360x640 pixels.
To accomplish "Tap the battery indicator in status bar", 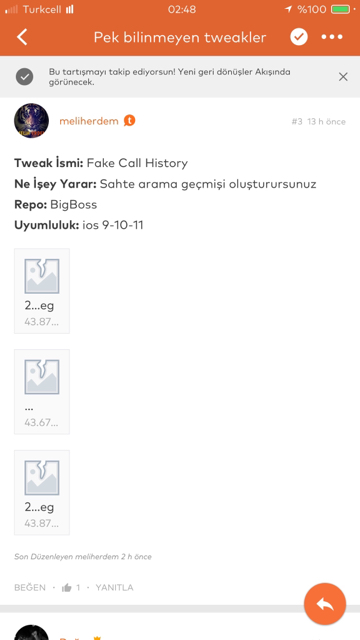I will point(341,9).
